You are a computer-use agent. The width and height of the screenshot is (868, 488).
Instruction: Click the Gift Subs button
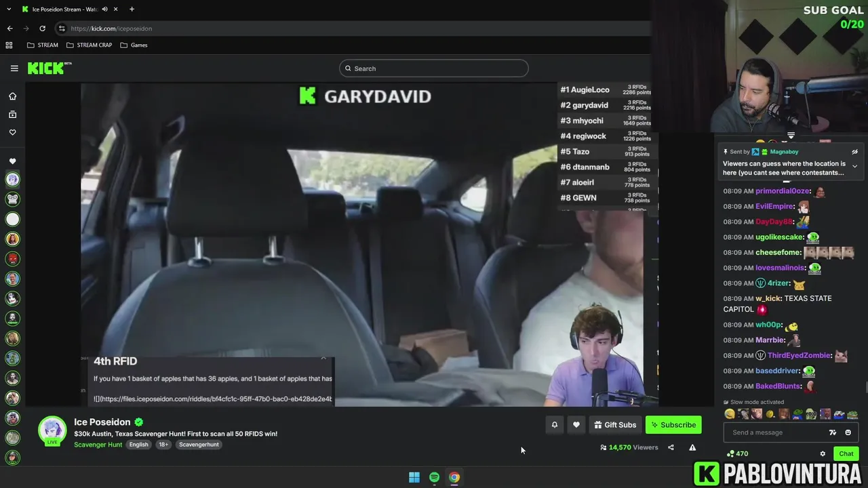click(615, 425)
